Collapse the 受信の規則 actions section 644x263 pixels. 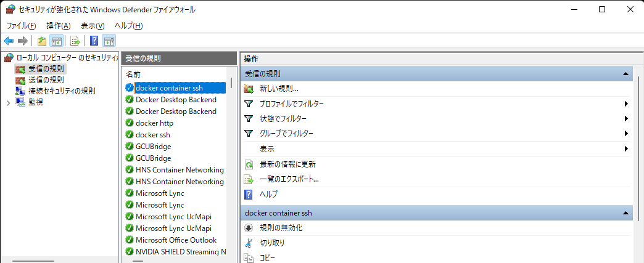click(x=626, y=73)
